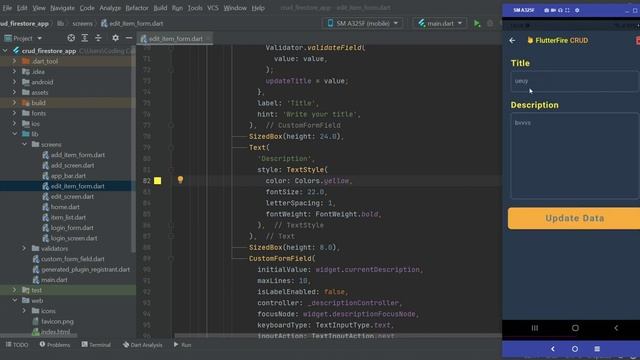
Task: Tap the Update Data button
Action: [574, 218]
